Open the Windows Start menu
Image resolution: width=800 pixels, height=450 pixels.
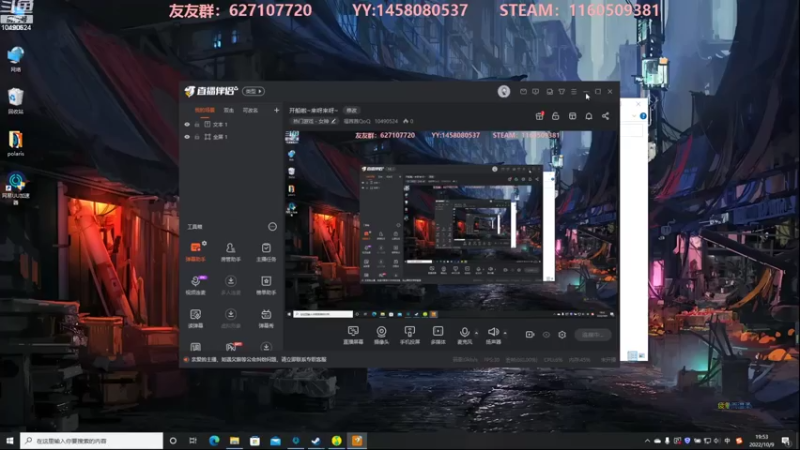(x=10, y=441)
